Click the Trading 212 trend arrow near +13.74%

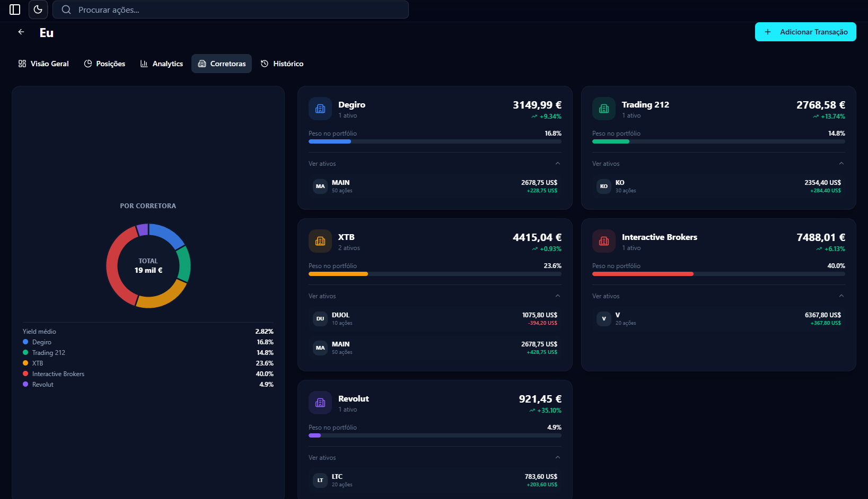point(816,117)
